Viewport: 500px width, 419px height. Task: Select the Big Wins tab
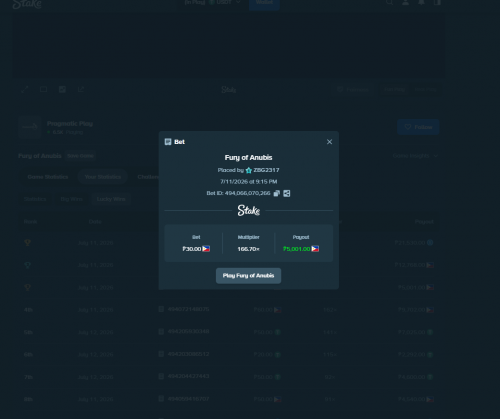tap(71, 199)
